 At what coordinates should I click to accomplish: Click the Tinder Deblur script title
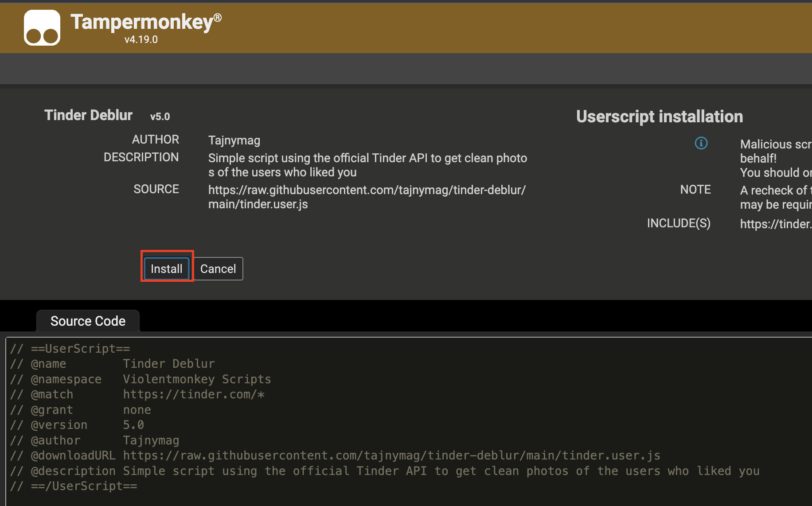coord(88,115)
